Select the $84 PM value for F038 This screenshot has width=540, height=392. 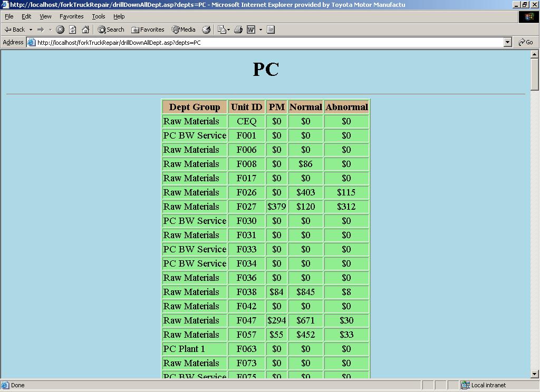[277, 292]
